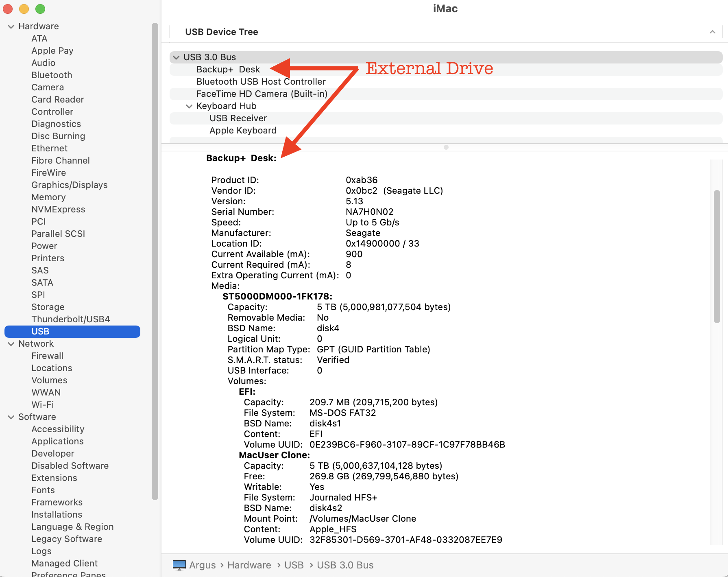Select Installations under Software

(x=57, y=515)
